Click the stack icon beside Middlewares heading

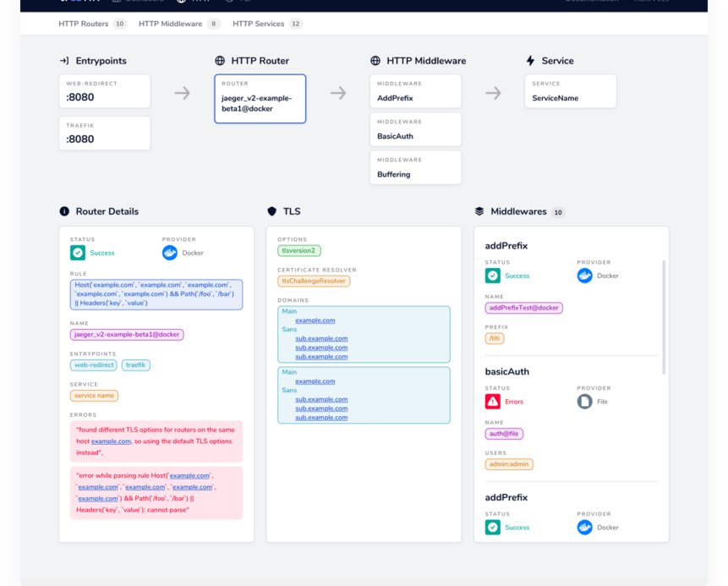click(478, 211)
